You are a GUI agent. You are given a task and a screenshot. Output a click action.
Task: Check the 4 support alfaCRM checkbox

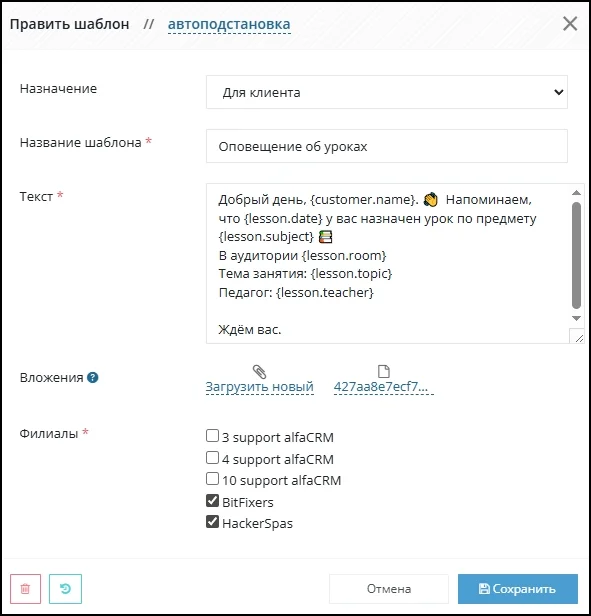212,458
